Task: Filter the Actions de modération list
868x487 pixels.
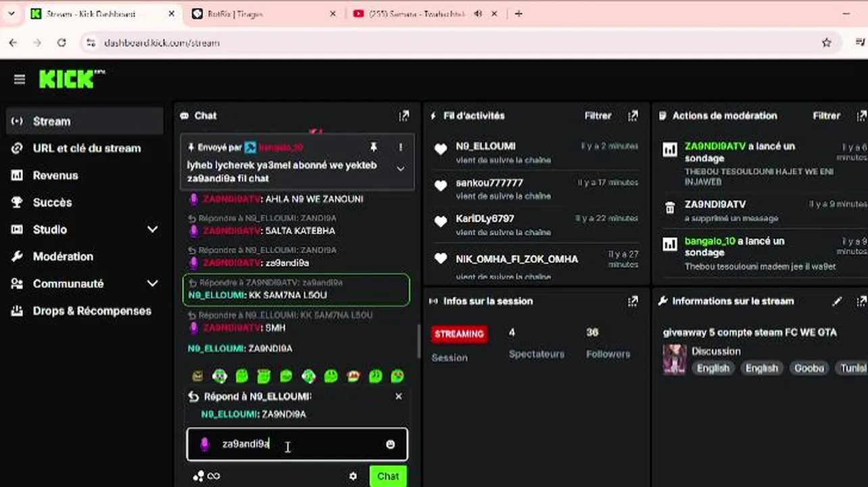Action: click(826, 116)
